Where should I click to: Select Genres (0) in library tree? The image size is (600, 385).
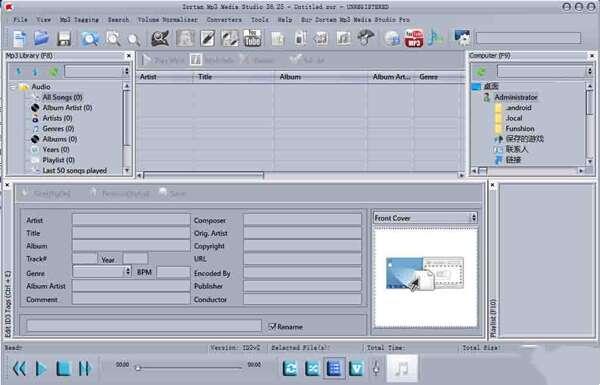click(x=58, y=129)
